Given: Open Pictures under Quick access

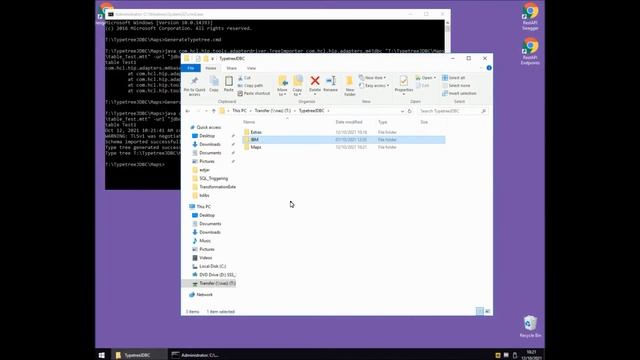Looking at the screenshot, I should [x=207, y=162].
